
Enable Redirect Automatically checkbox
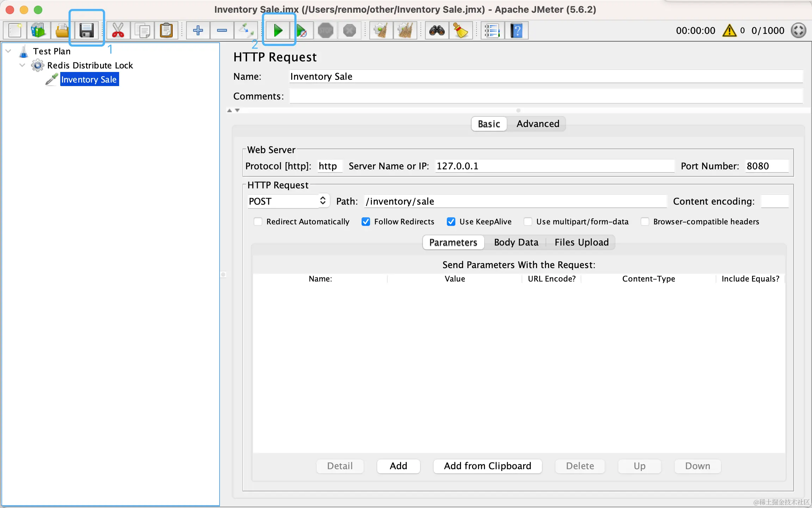coord(258,222)
